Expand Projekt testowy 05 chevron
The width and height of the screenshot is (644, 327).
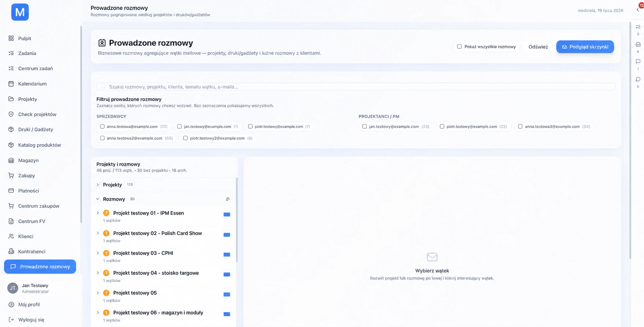point(98,293)
